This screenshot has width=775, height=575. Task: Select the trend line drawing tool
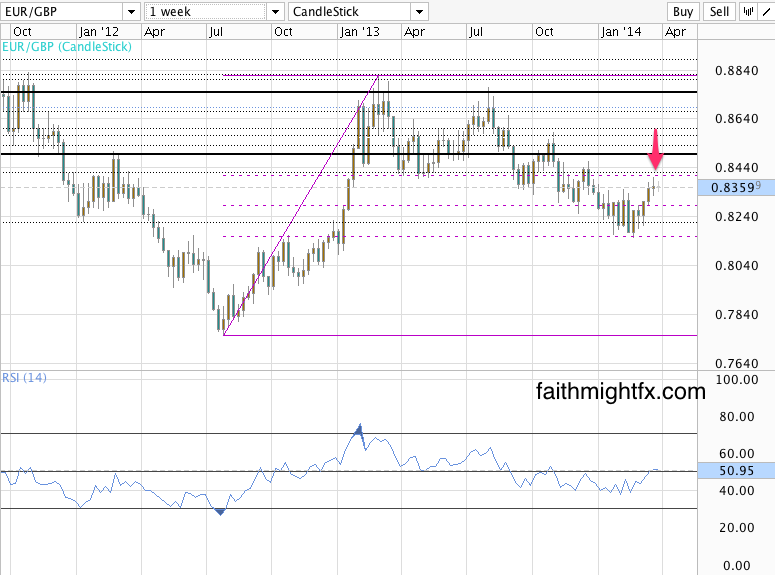(767, 11)
